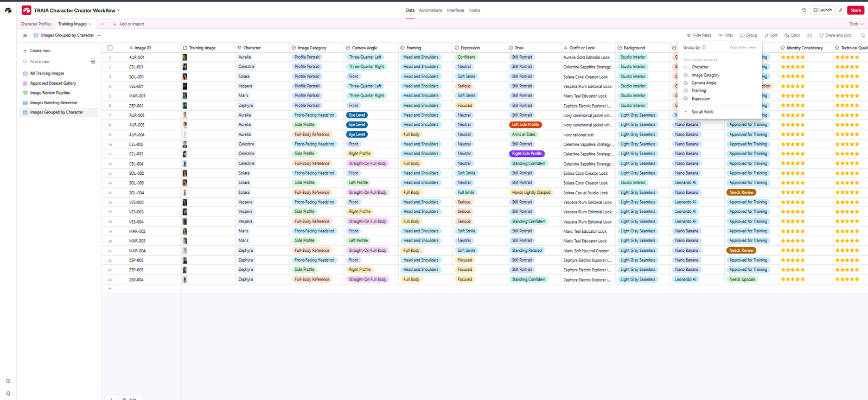
Task: Toggle the select-all records checkbox
Action: [110, 48]
